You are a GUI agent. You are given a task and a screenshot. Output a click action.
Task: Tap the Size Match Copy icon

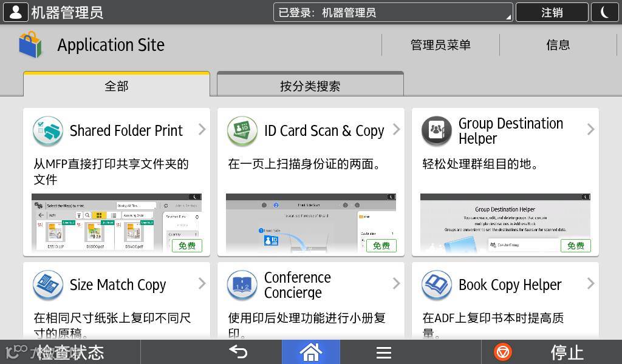click(x=47, y=285)
